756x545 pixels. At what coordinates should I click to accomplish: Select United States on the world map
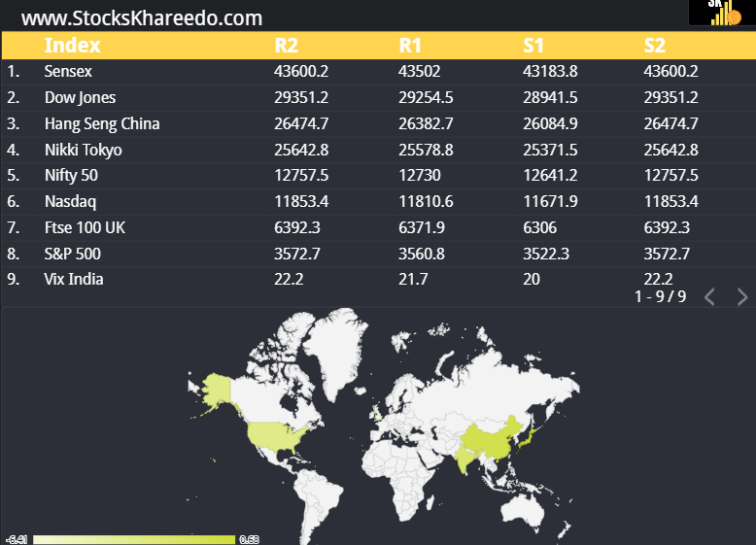point(275,436)
